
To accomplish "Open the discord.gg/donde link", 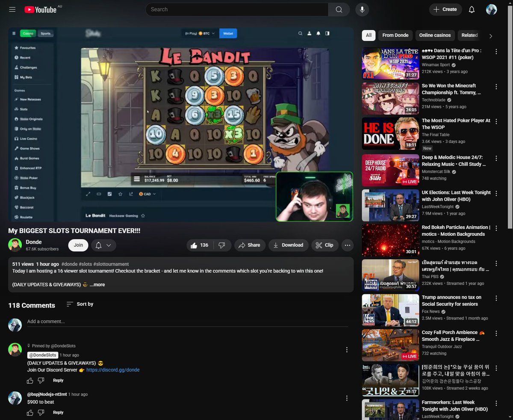I will click(x=113, y=370).
